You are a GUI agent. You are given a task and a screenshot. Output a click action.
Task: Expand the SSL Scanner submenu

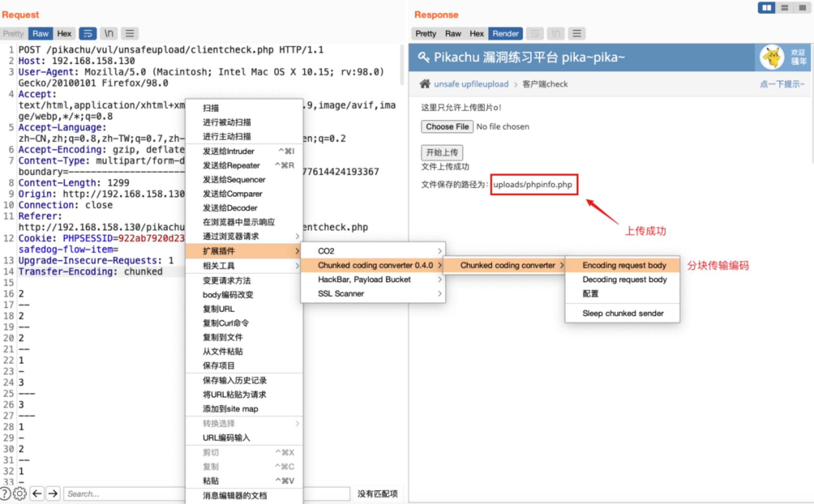click(x=373, y=294)
